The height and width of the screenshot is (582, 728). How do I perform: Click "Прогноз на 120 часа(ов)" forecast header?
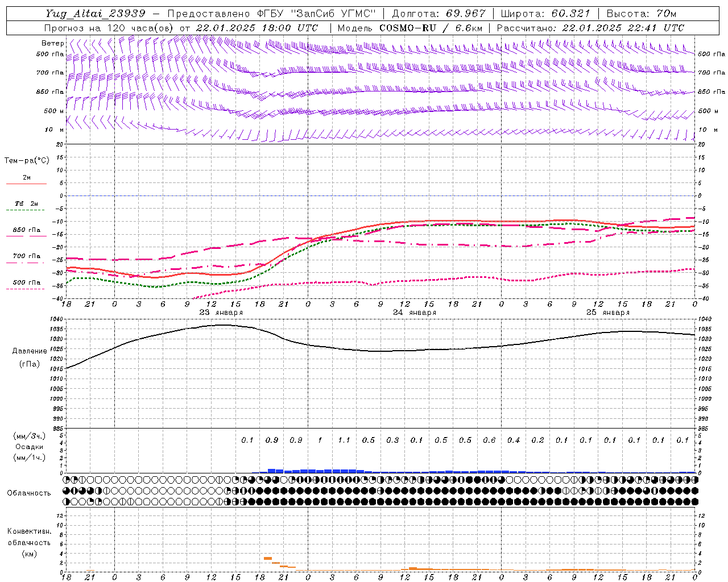click(109, 28)
